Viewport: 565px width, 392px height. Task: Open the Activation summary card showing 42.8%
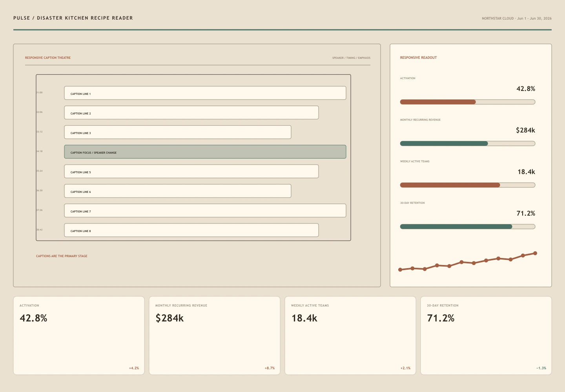(x=79, y=336)
